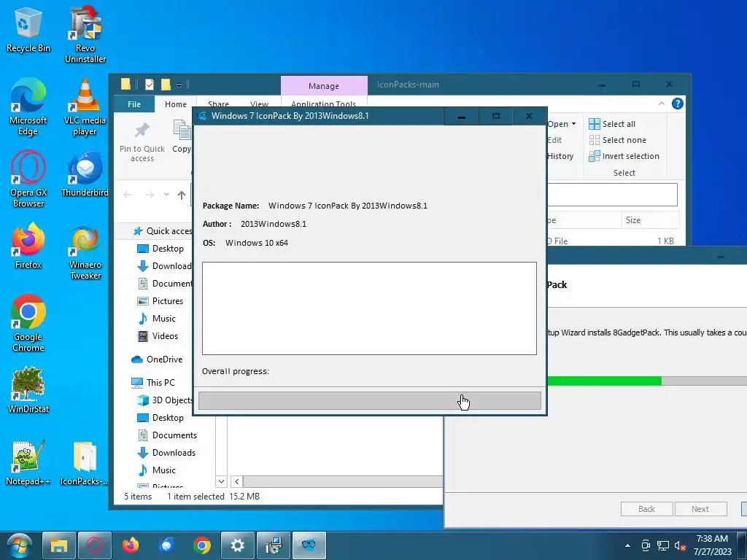Click Opera GX taskbar icon

pyautogui.click(x=94, y=545)
